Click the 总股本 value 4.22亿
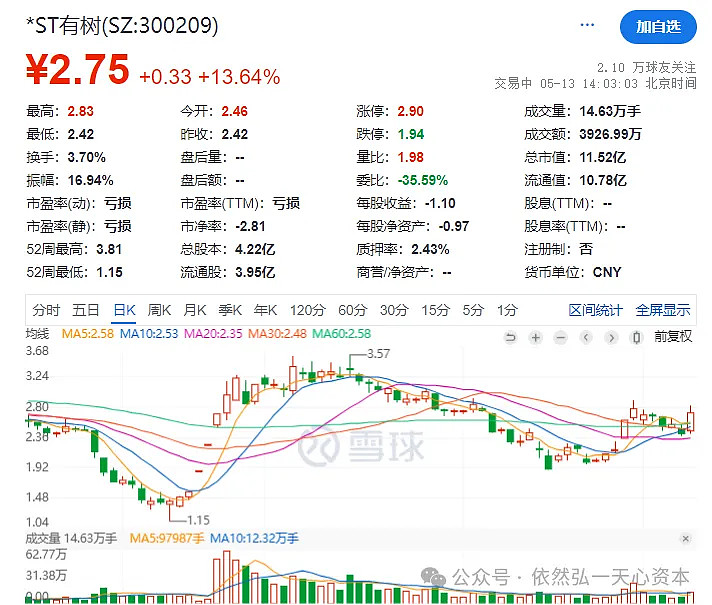Screen dimensions: 712x605 coord(255,249)
